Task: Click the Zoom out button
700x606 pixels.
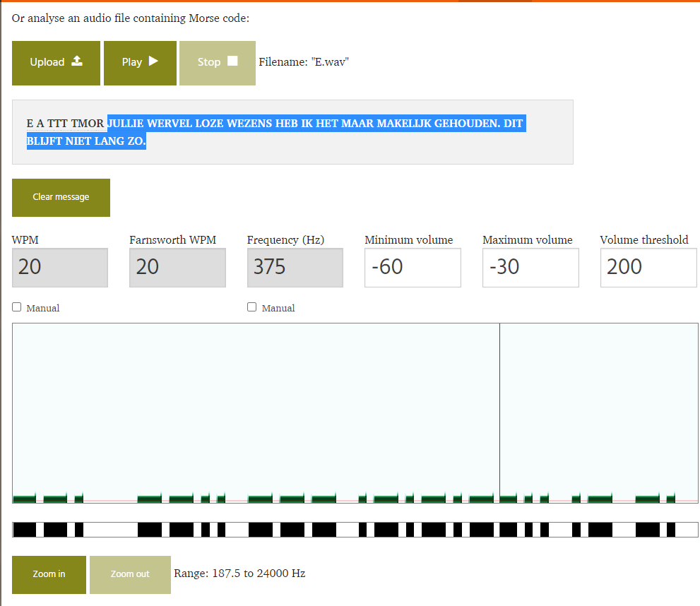Action: tap(130, 574)
